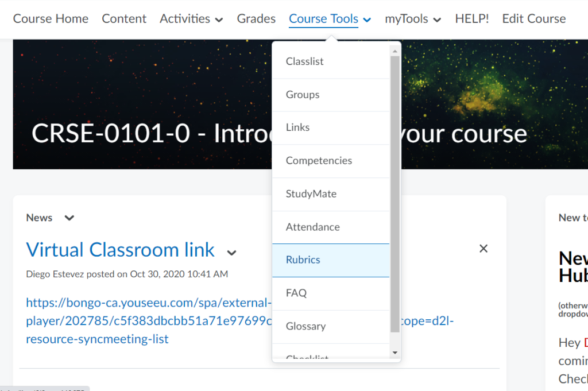Expand the News widget options chevron
Image resolution: width=588 pixels, height=391 pixels.
tap(69, 218)
